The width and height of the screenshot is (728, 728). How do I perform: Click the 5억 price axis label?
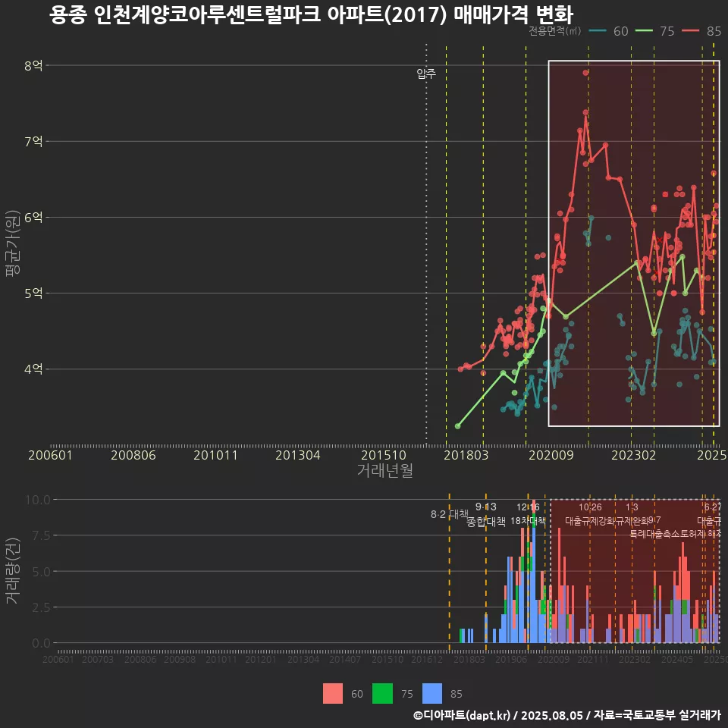click(33, 293)
